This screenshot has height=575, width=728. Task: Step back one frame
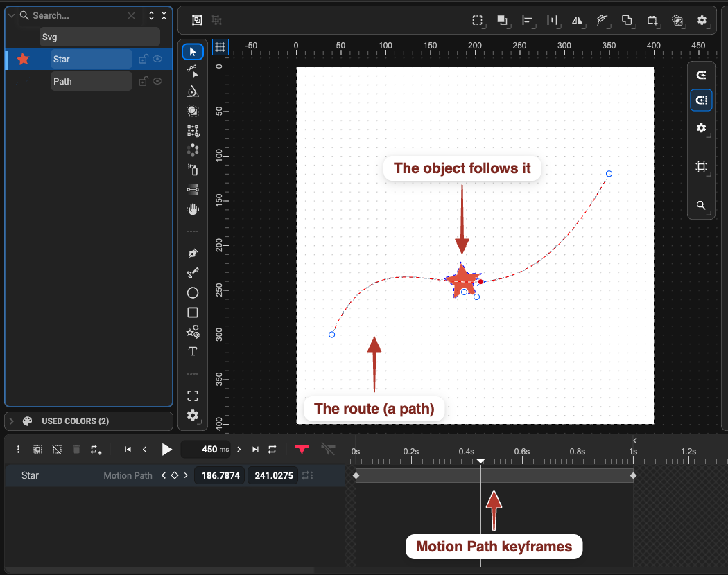coord(144,449)
